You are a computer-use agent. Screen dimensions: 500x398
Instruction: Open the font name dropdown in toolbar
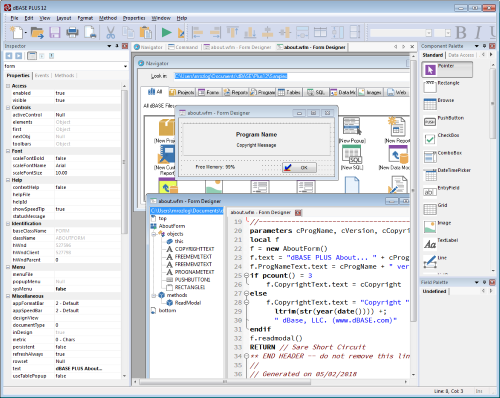pos(429,33)
